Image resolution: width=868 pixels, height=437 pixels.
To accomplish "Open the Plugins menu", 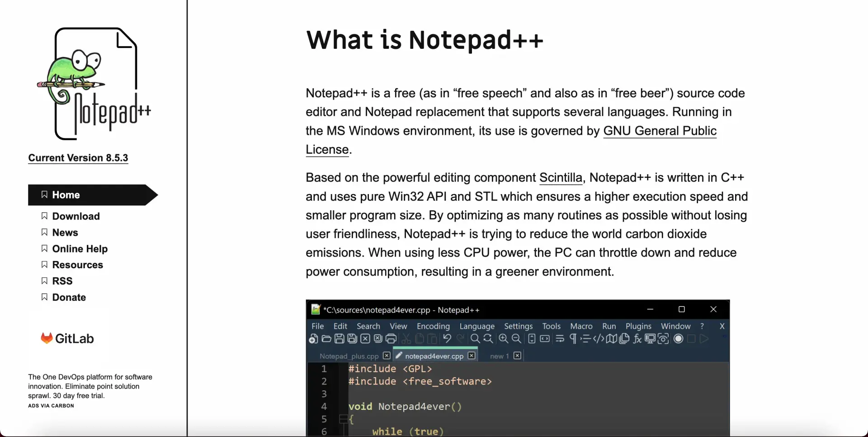I will point(638,326).
